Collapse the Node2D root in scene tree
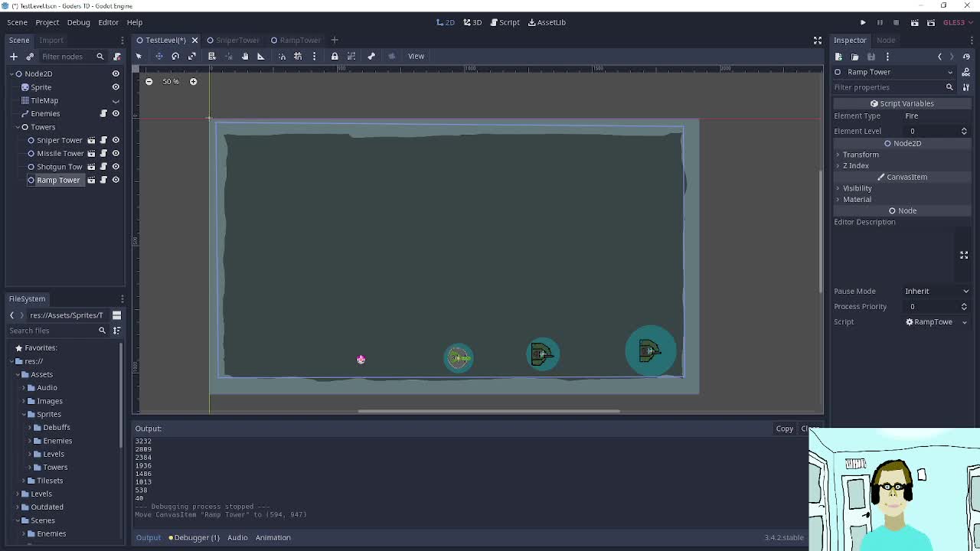Image resolution: width=980 pixels, height=551 pixels. click(11, 73)
